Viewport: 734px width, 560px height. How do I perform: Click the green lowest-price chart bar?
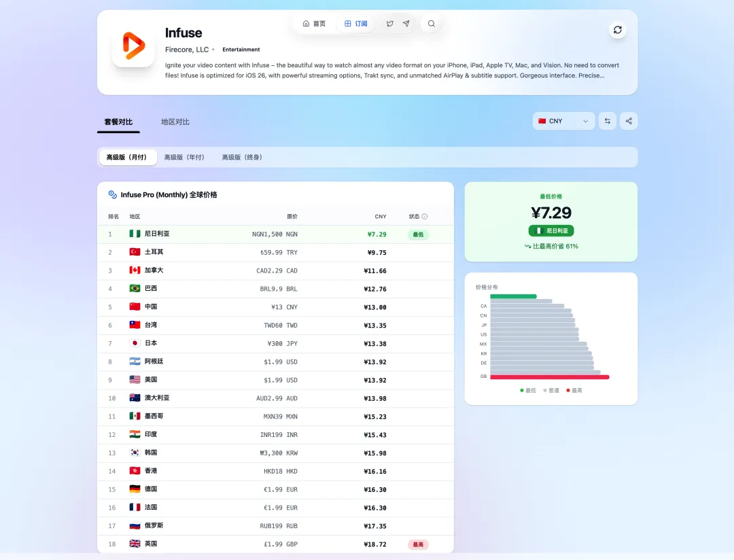point(513,296)
